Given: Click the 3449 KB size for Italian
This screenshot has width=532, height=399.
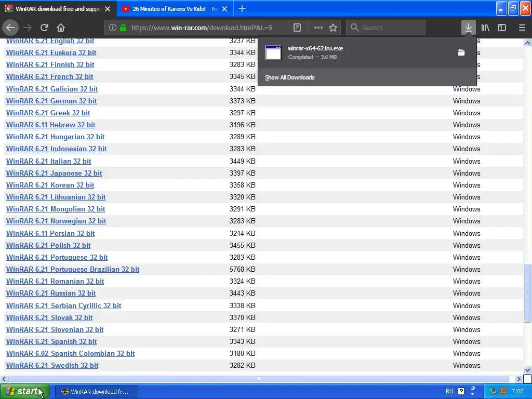Looking at the screenshot, I should pos(242,161).
